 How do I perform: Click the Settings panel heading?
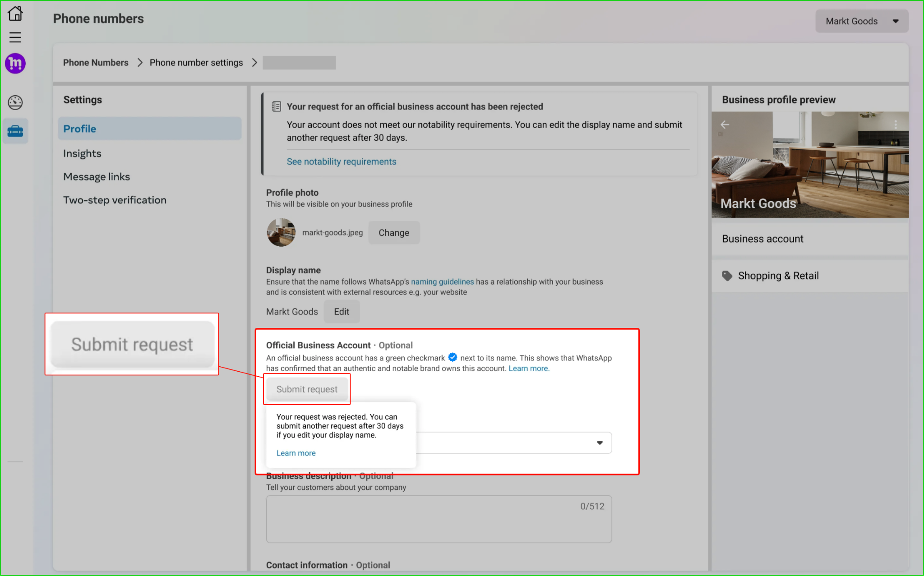click(x=83, y=100)
